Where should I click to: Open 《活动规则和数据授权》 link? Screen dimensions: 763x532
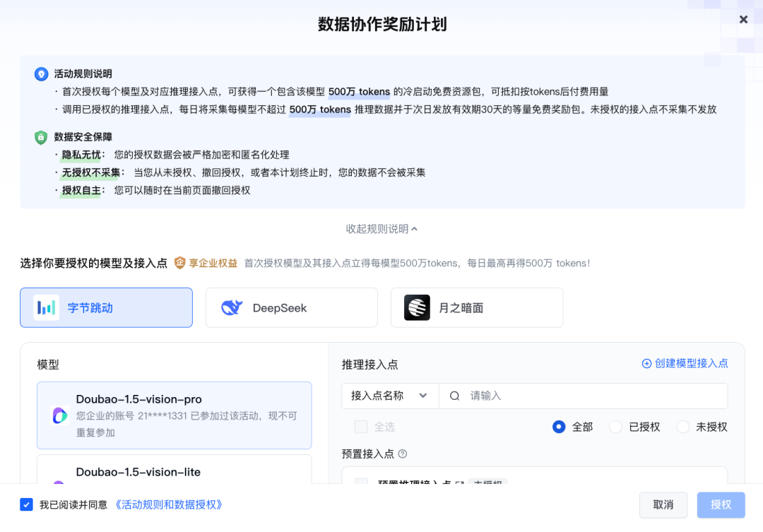point(168,504)
